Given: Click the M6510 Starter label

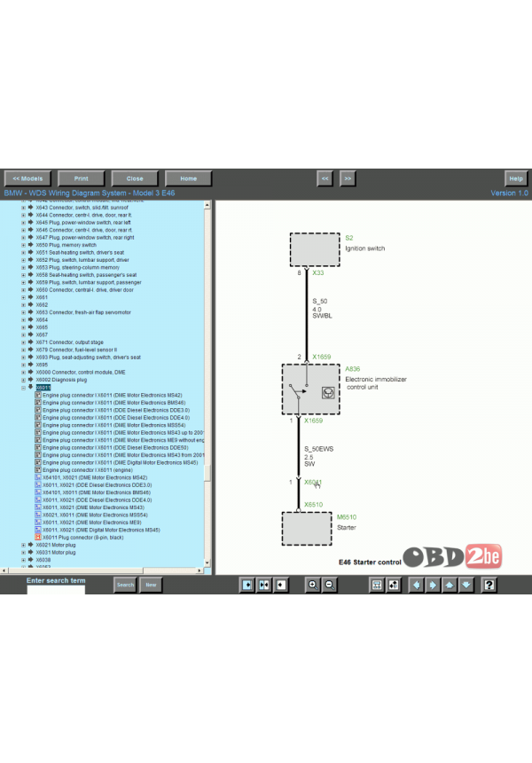Looking at the screenshot, I should pos(347,516).
